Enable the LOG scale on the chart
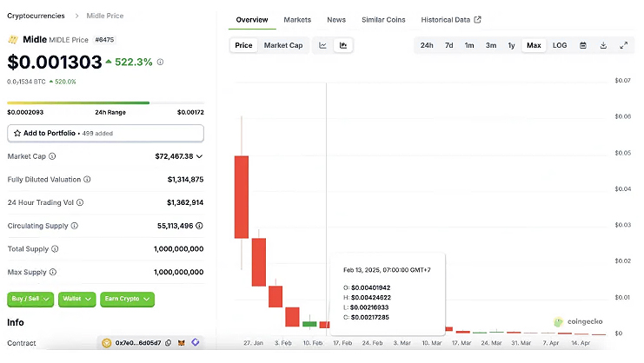The image size is (644, 363). pos(560,45)
